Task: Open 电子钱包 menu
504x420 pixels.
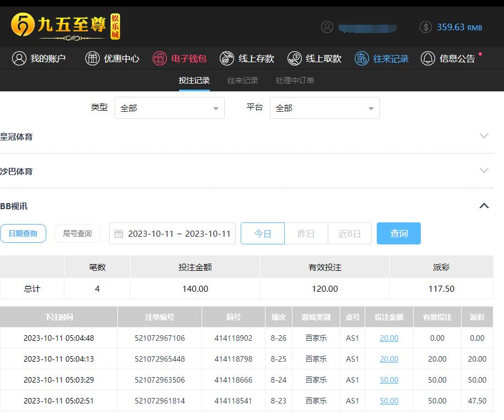Action: tap(180, 58)
